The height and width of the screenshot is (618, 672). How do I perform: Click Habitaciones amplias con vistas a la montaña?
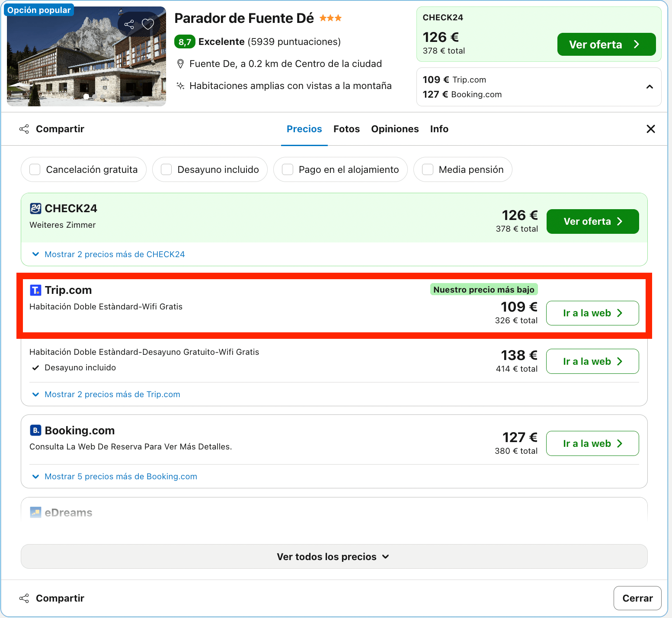[x=291, y=86]
